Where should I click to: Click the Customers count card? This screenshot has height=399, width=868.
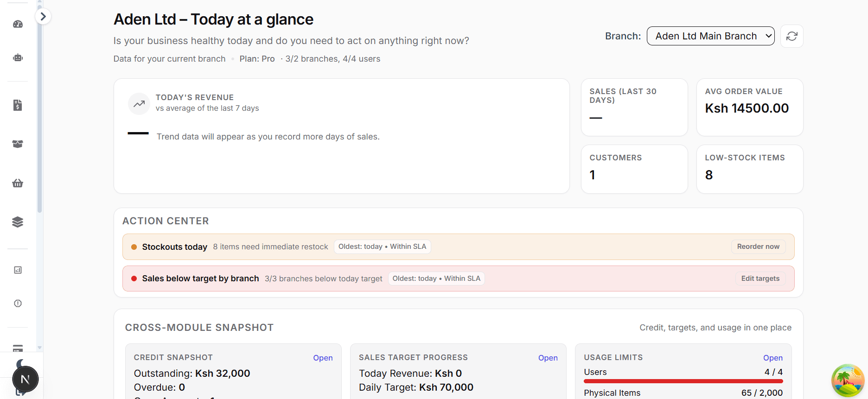pyautogui.click(x=634, y=169)
